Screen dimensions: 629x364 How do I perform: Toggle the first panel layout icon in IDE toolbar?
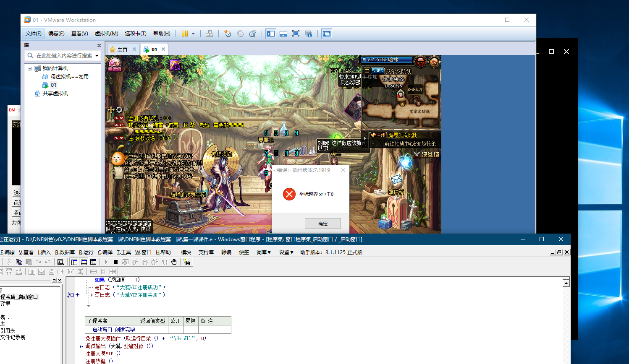coord(74,262)
